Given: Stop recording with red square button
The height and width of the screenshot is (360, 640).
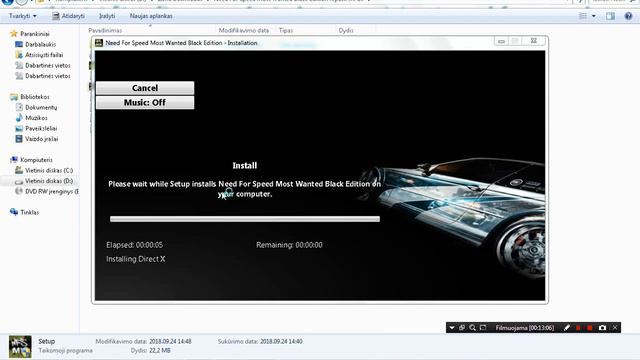Looking at the screenshot, I should tap(590, 328).
